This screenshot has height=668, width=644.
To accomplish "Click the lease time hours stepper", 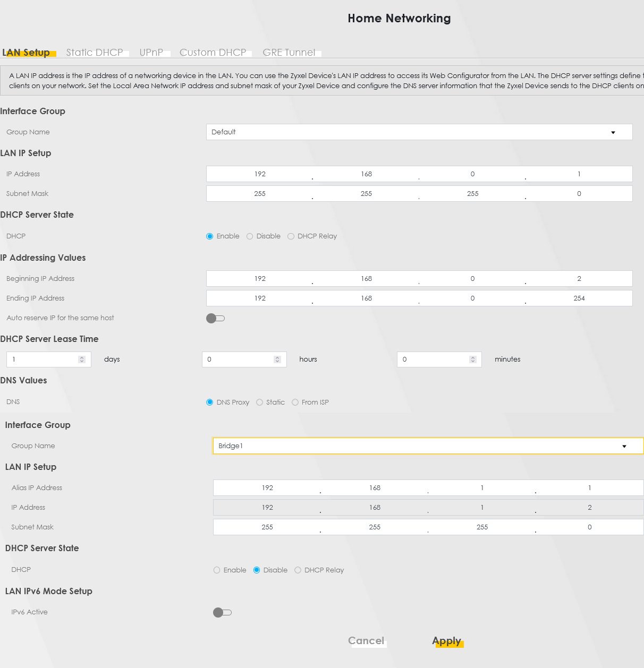I will (x=277, y=359).
